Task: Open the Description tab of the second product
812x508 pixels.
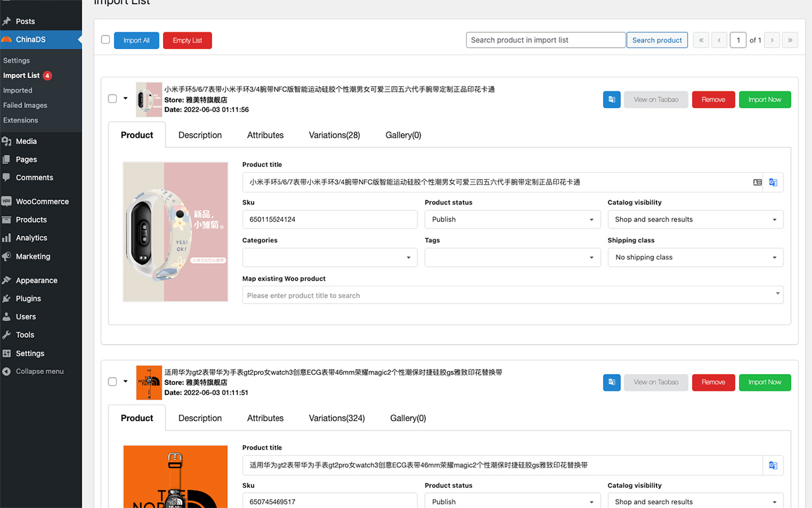Action: (200, 418)
